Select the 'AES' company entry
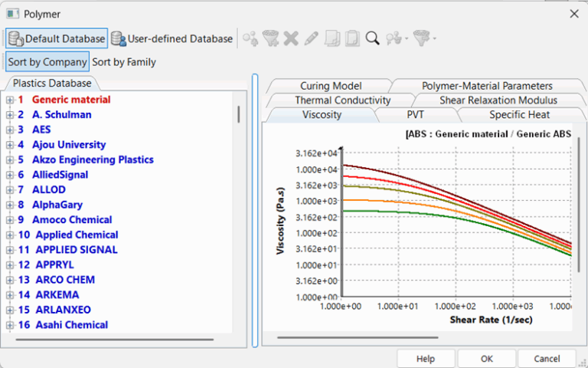This screenshot has width=588, height=368. 41,130
